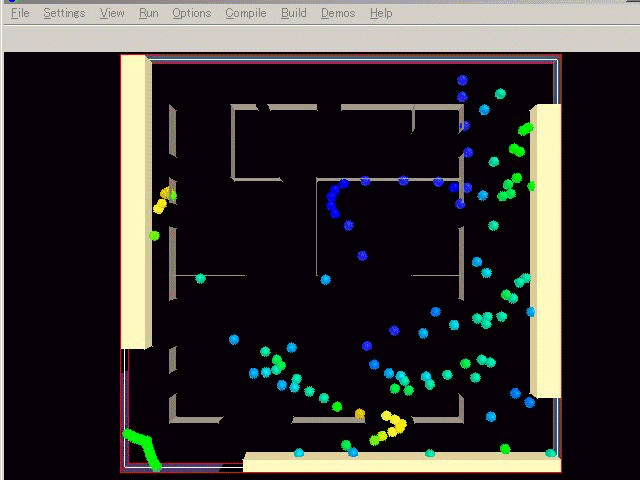640x480 pixels.
Task: Open the File menu
Action: (x=20, y=13)
